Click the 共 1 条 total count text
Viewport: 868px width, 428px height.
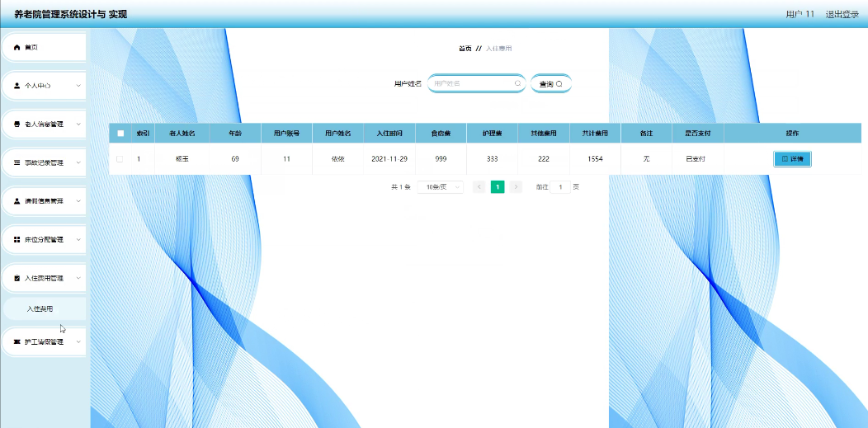click(x=400, y=187)
